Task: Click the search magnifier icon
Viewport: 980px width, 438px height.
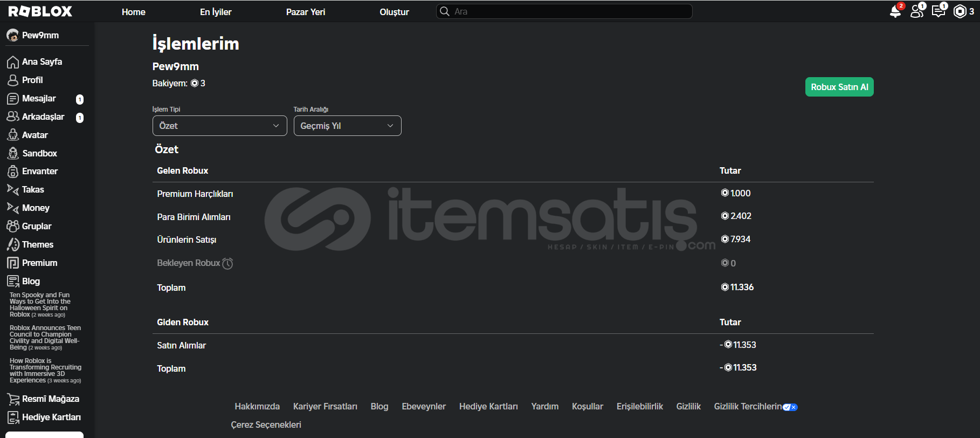Action: click(445, 11)
